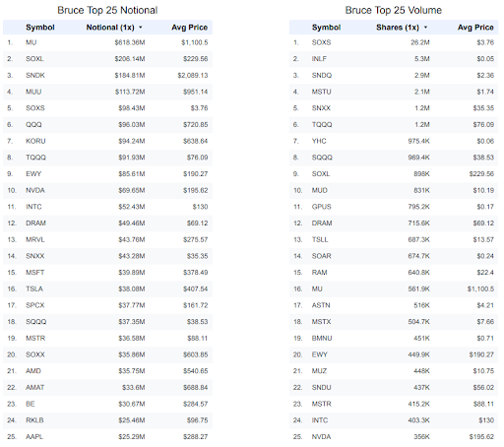Image resolution: width=504 pixels, height=447 pixels.
Task: Click Bruce Top 25 Volume title
Action: click(394, 10)
